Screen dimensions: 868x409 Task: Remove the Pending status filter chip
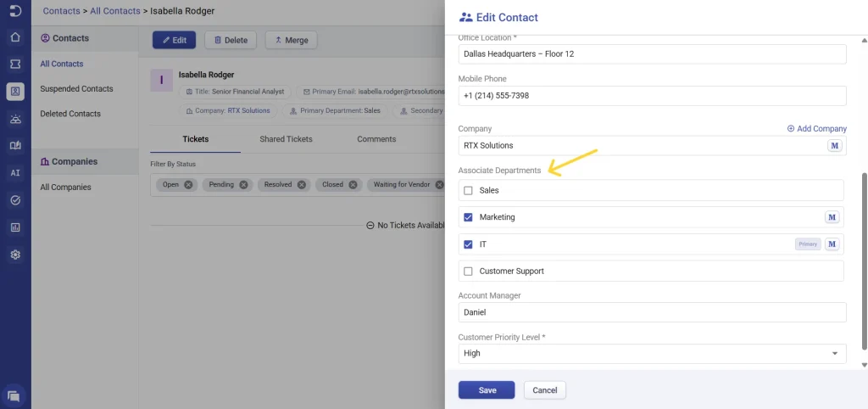[243, 184]
